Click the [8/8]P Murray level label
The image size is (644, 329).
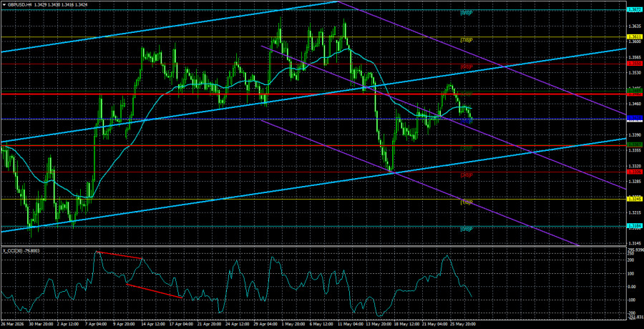click(x=467, y=13)
